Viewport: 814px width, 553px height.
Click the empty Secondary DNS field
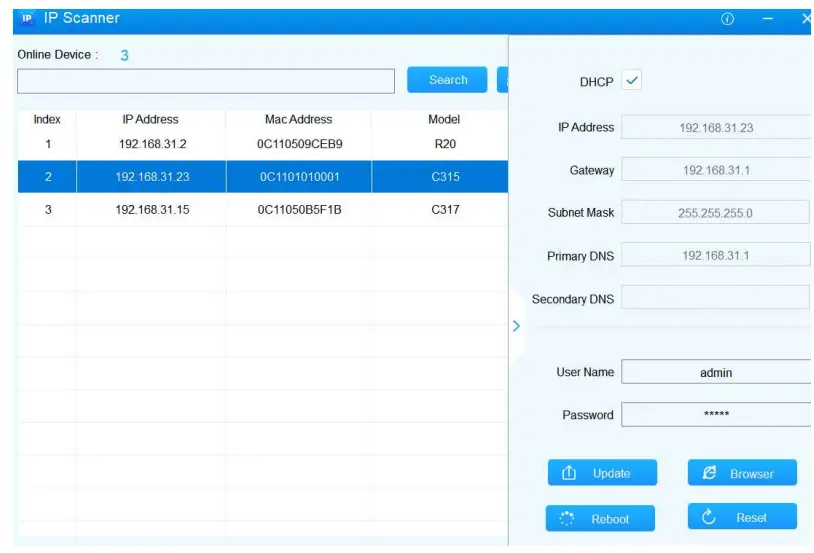(715, 298)
